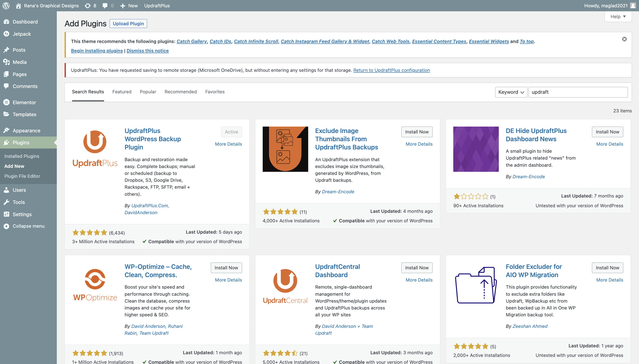Image resolution: width=639 pixels, height=364 pixels.
Task: Open Plugin File Editor submenu item
Action: [22, 176]
